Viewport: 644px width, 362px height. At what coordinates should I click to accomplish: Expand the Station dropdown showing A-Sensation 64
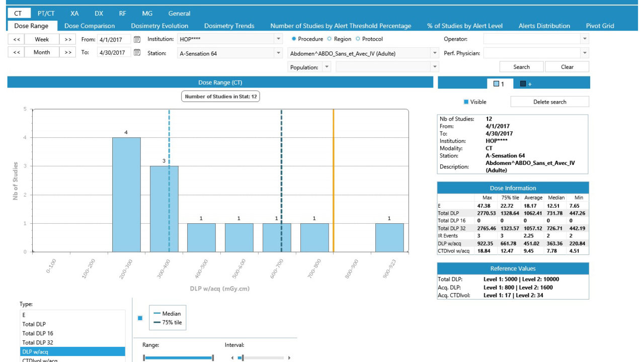(279, 53)
